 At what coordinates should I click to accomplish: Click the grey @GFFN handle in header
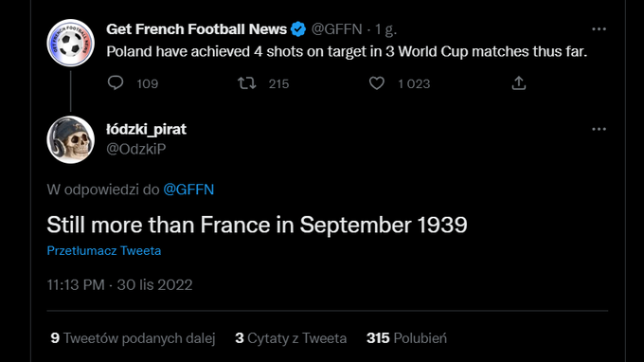[x=337, y=29]
